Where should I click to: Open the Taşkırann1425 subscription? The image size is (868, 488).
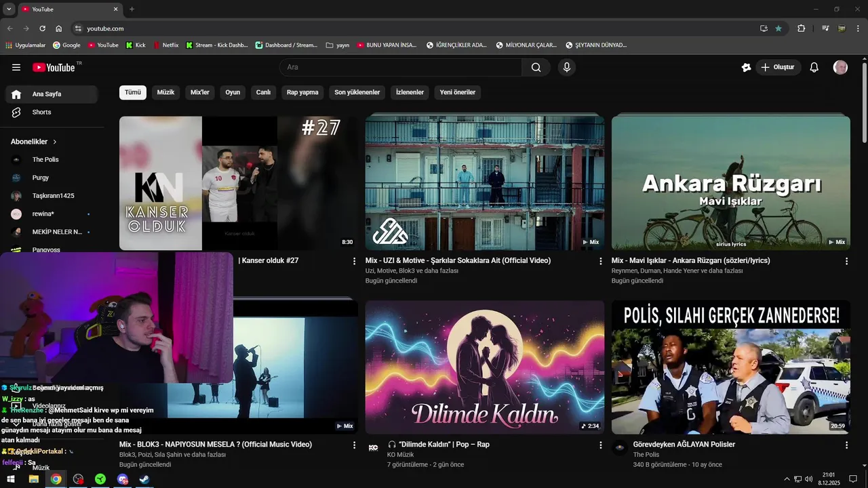pos(52,196)
